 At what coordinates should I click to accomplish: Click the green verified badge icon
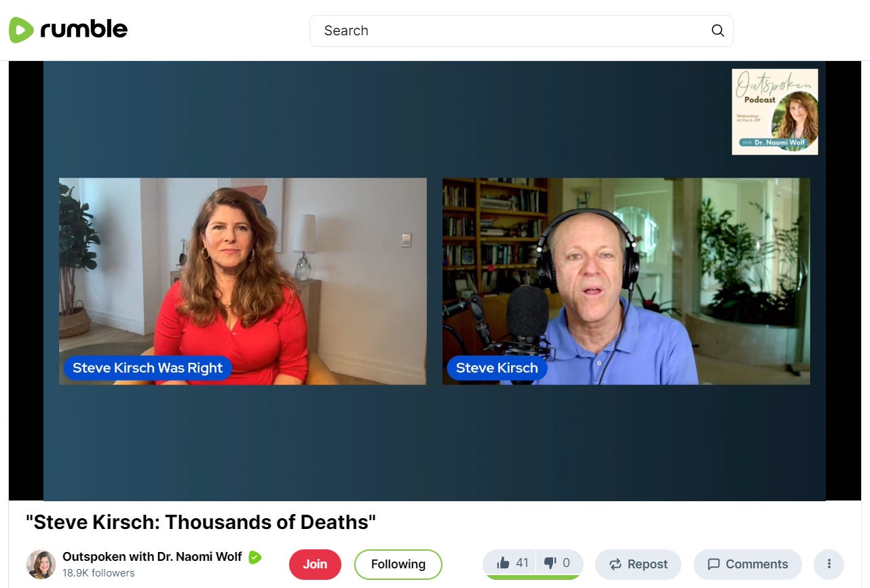click(x=254, y=557)
